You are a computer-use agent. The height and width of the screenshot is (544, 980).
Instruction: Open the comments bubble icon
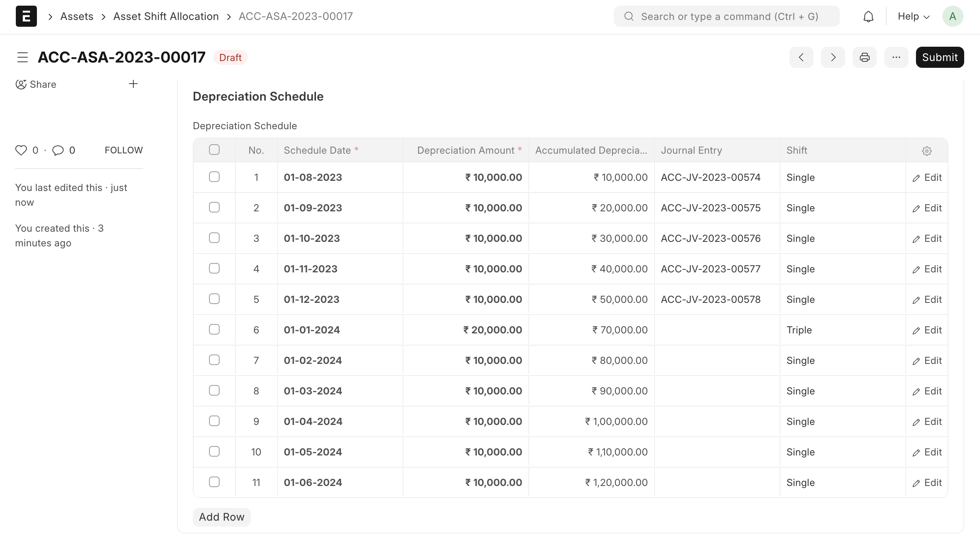point(58,150)
